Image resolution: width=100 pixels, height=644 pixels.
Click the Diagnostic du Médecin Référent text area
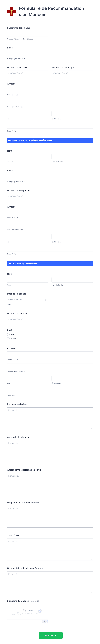coord(50,517)
